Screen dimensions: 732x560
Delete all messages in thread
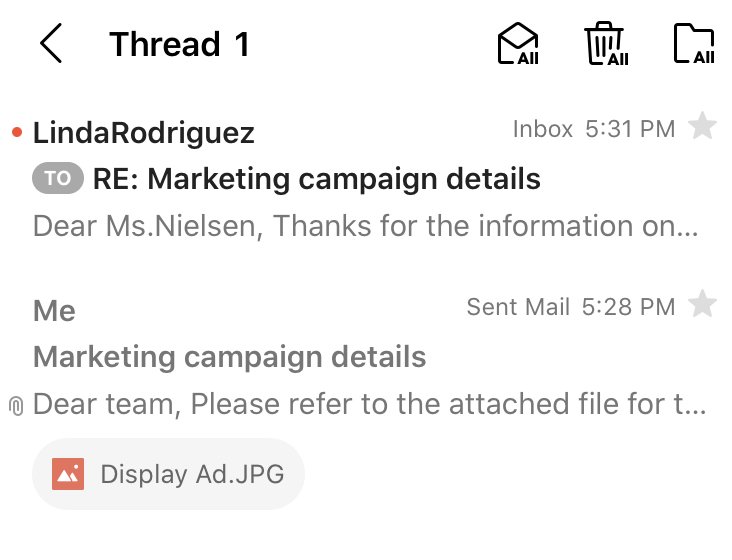(606, 45)
